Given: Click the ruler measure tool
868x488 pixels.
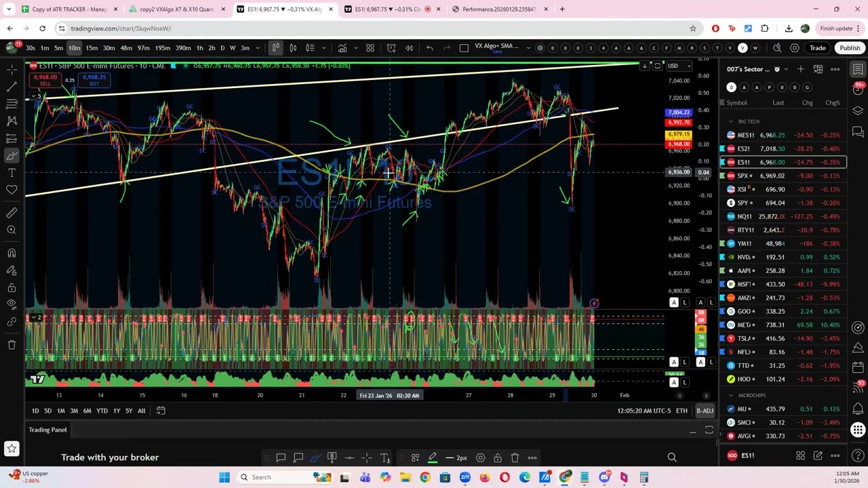Looking at the screenshot, I should click(12, 213).
